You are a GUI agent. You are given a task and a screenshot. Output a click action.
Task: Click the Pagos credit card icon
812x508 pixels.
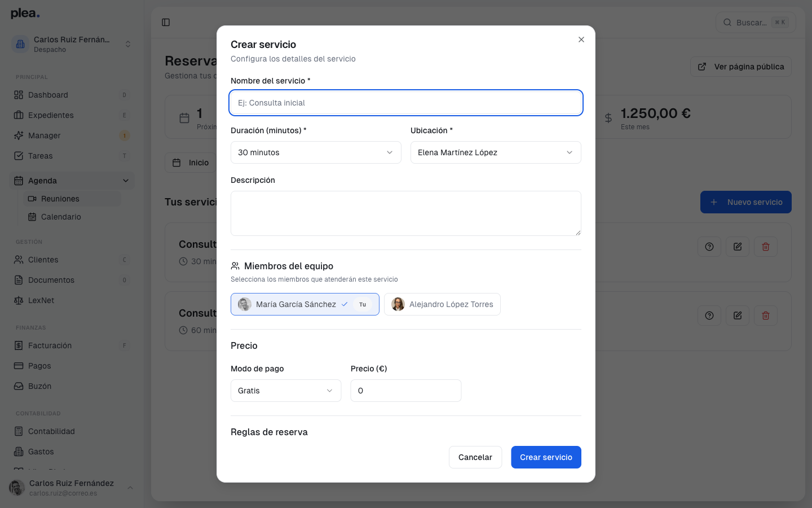click(19, 366)
